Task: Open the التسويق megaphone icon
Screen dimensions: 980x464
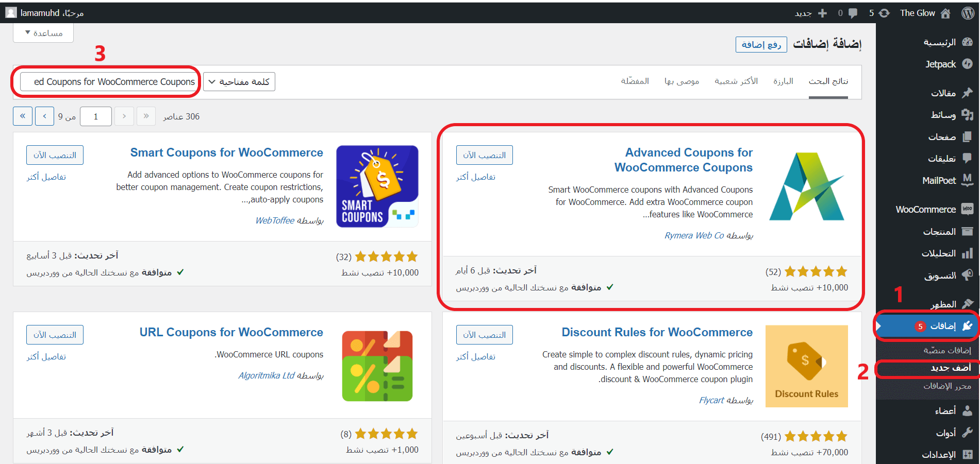Action: [968, 275]
